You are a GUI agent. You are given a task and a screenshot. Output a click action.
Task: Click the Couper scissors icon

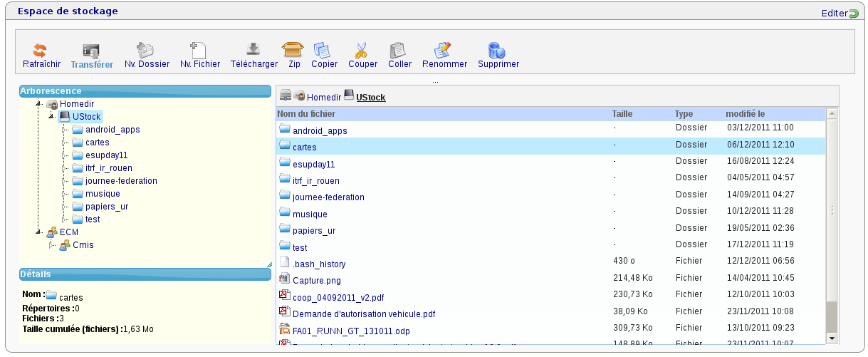point(362,51)
